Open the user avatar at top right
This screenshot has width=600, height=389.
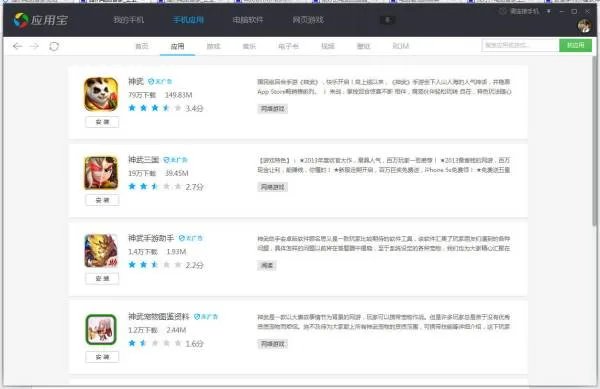click(x=584, y=26)
